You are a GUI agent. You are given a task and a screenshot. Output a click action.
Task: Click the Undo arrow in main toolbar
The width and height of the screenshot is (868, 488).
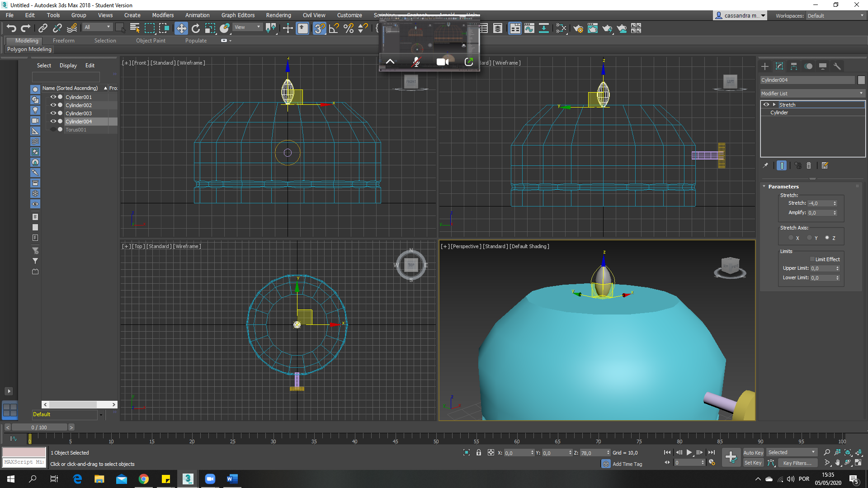[x=11, y=28]
